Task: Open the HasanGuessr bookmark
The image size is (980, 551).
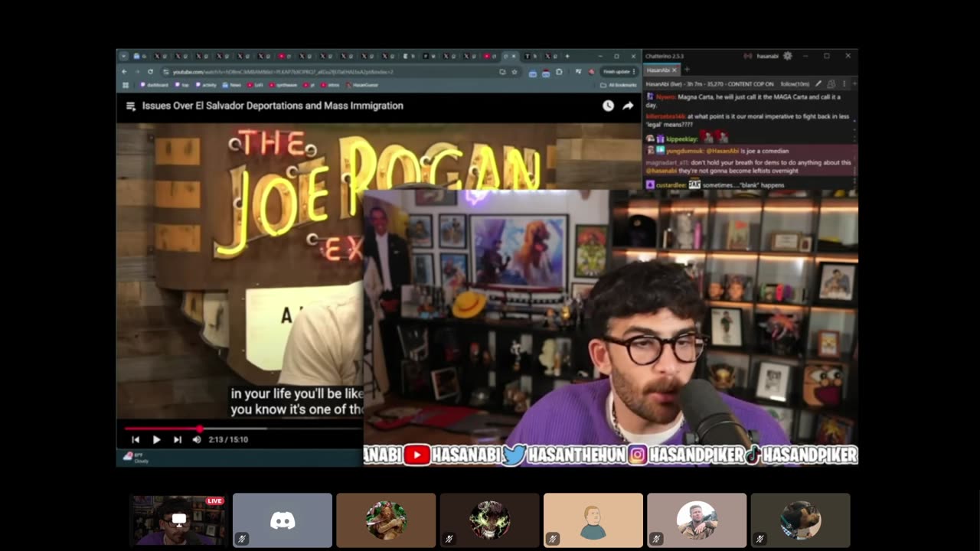Action: click(362, 85)
